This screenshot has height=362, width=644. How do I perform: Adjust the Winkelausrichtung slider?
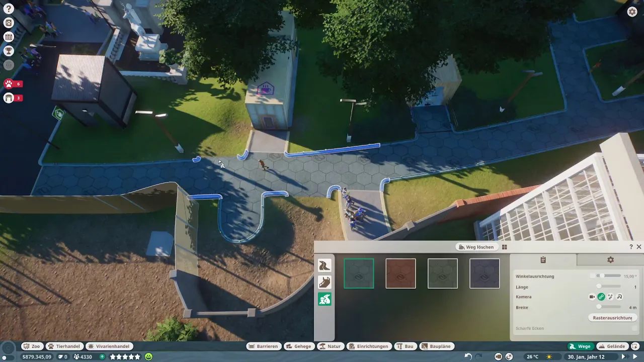click(609, 276)
